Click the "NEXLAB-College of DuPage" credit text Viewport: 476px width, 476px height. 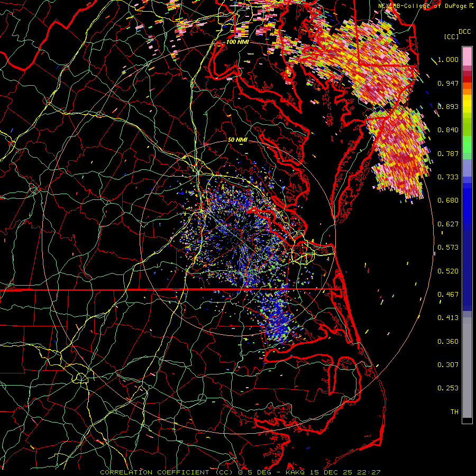click(x=423, y=6)
